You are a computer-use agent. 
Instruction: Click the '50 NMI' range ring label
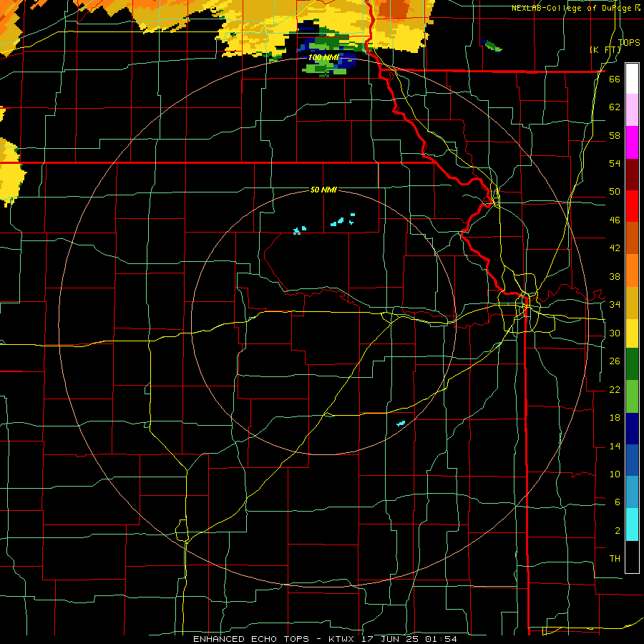323,190
